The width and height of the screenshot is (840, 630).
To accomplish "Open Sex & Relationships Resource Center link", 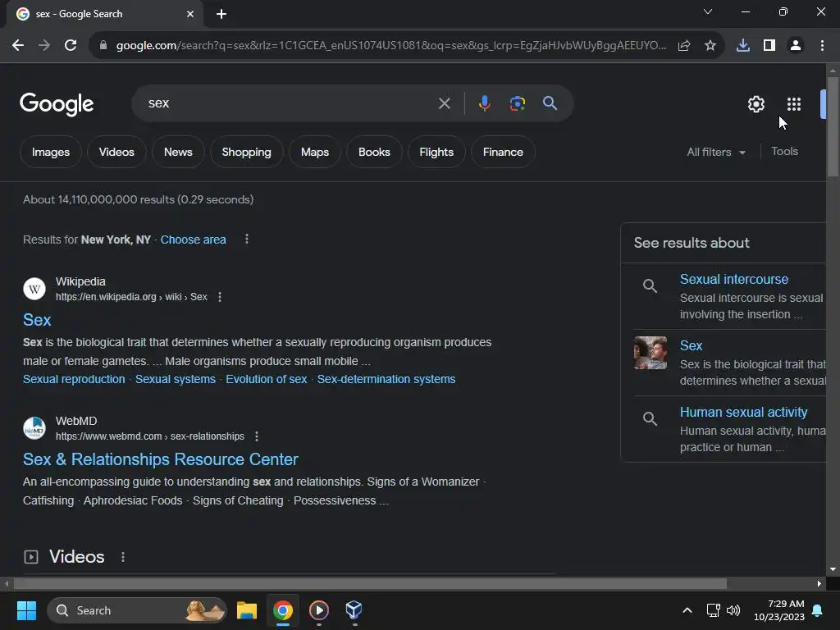I will 160,459.
